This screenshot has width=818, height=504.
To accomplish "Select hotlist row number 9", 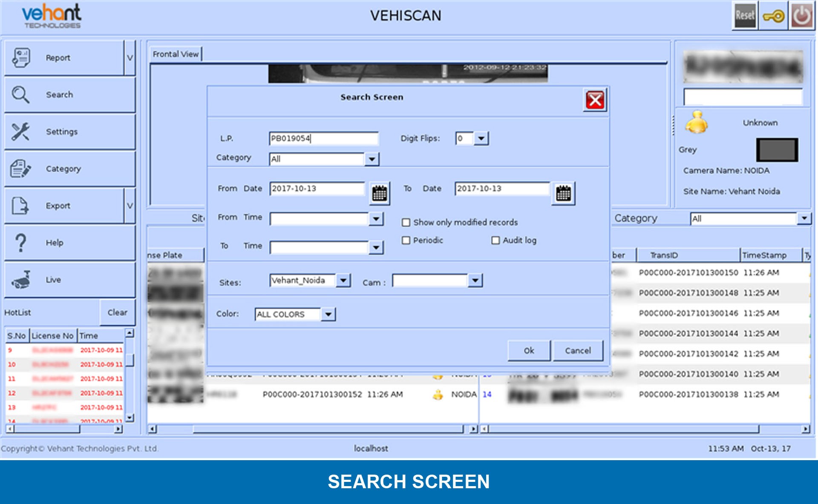I will tap(65, 350).
